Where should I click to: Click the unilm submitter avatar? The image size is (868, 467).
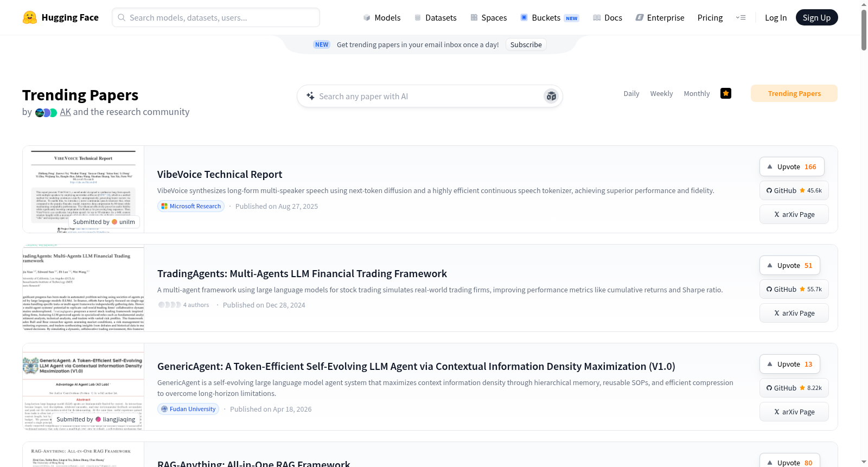pyautogui.click(x=114, y=222)
